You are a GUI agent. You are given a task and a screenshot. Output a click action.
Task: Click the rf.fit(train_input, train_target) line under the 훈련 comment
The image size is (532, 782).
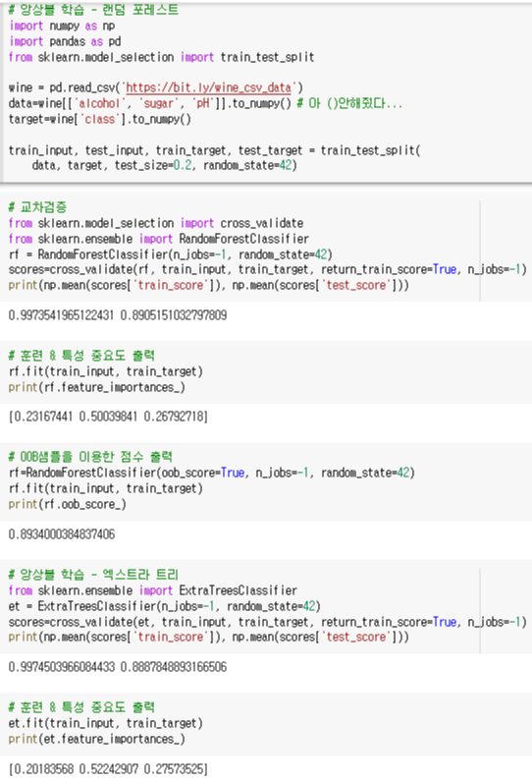pyautogui.click(x=106, y=371)
